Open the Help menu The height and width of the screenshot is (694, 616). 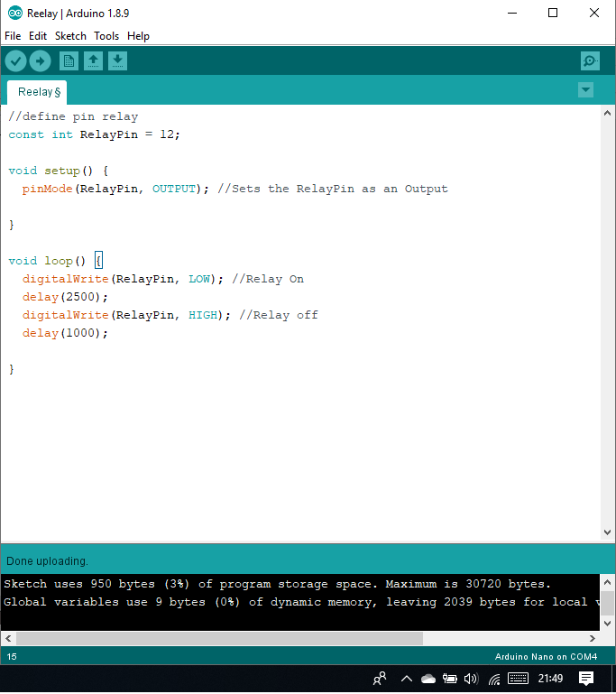coord(138,36)
